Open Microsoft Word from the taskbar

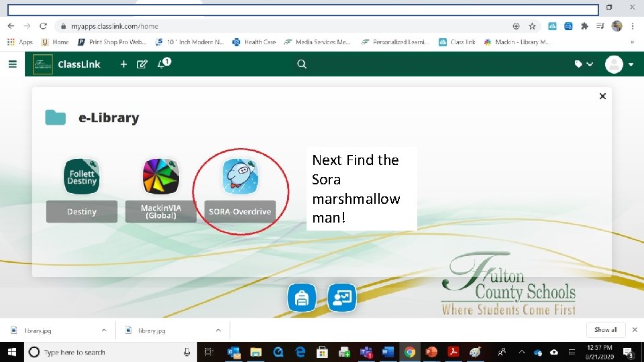pos(387,352)
